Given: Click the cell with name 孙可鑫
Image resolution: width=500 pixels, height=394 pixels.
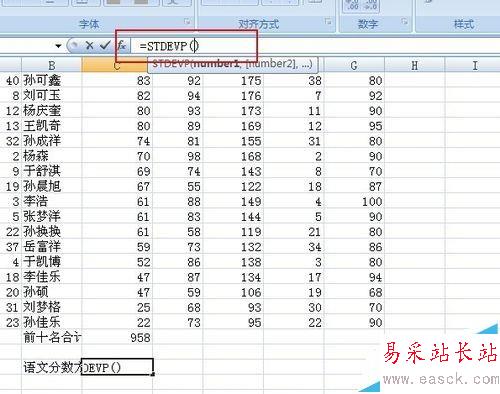Looking at the screenshot, I should tap(52, 80).
